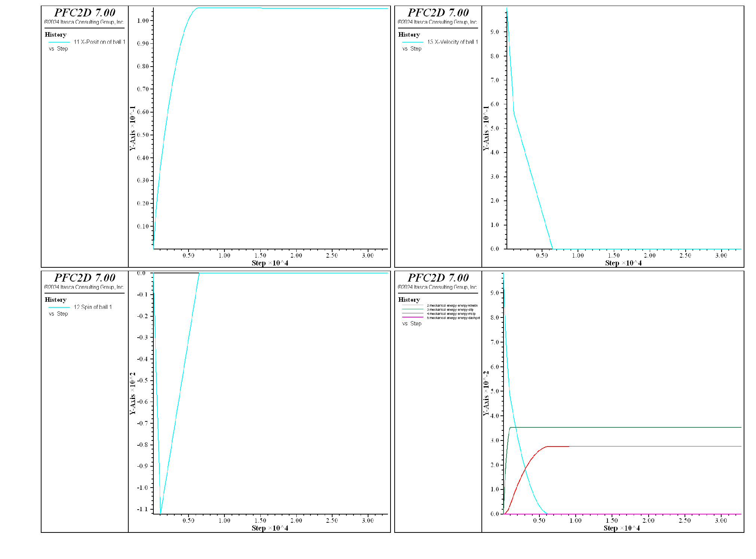756x559 pixels.
Task: Click 'vs Step' text in mechanical energy legend
Action: point(412,323)
